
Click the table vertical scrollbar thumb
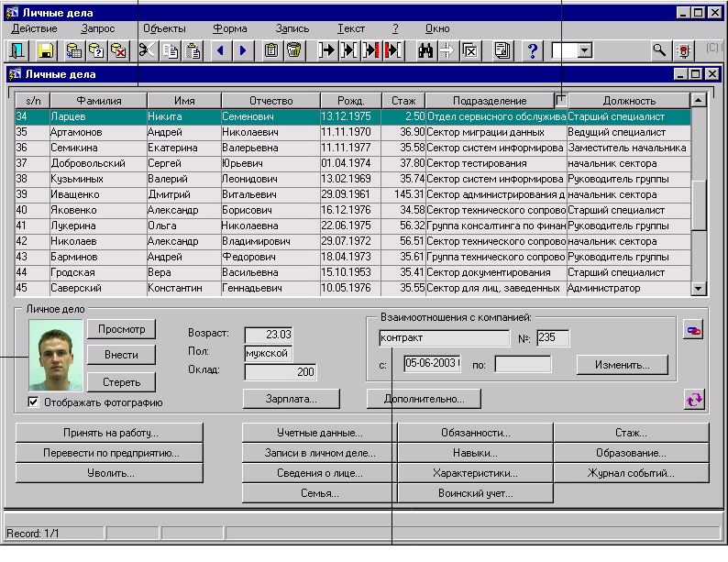[x=699, y=204]
